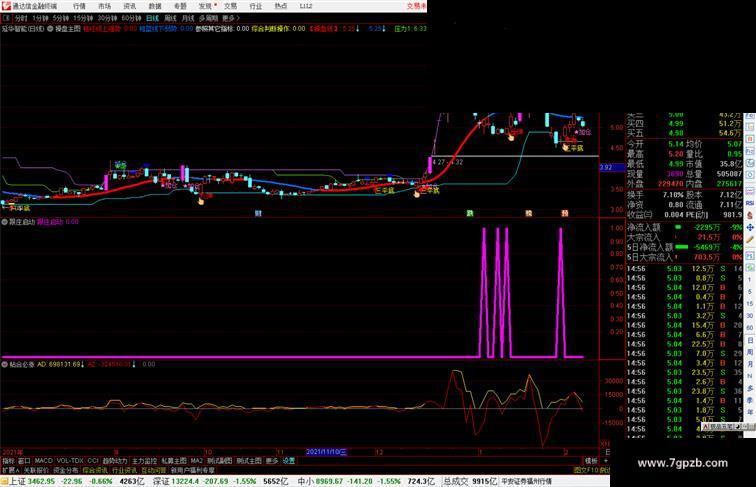Click the panel toggle icon left of 分时
This screenshot has width=756, height=487.
(x=6, y=18)
